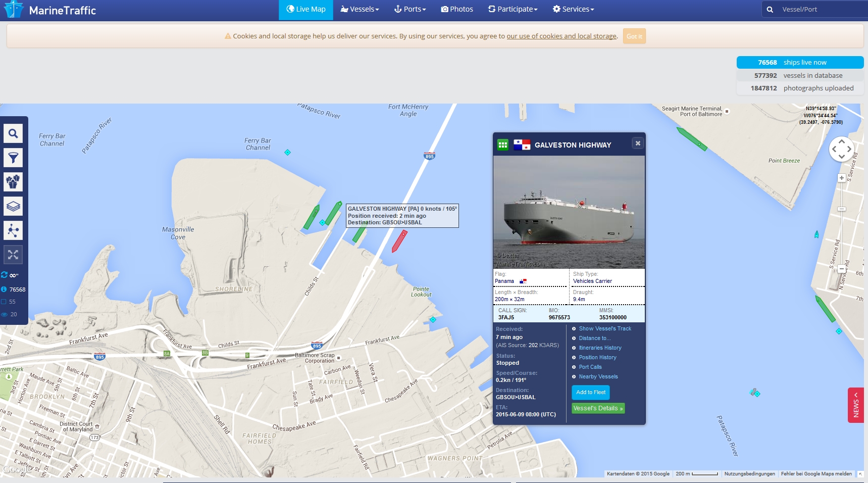Screen dimensions: 868x483
Task: Click cyan diamond marker near Pointe Lookout
Action: tap(433, 319)
